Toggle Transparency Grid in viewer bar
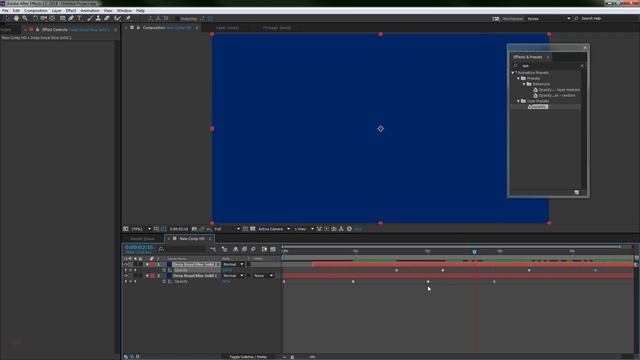 click(x=253, y=229)
